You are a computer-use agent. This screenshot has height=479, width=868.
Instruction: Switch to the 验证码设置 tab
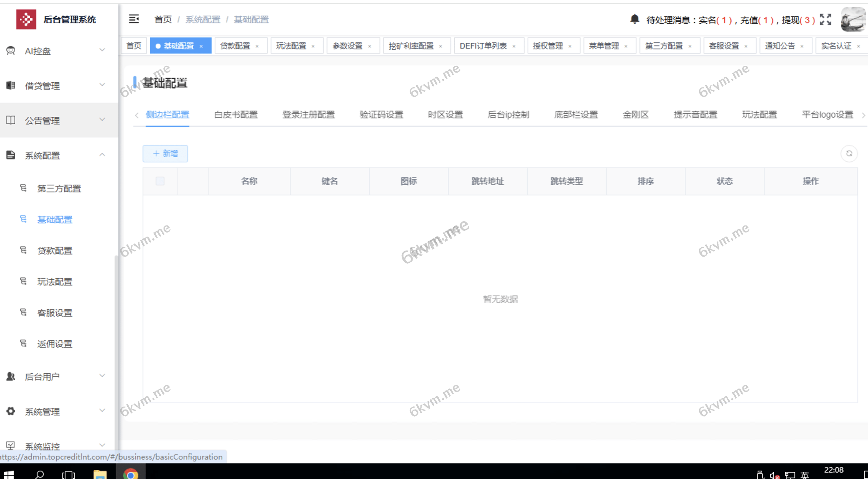pyautogui.click(x=381, y=115)
